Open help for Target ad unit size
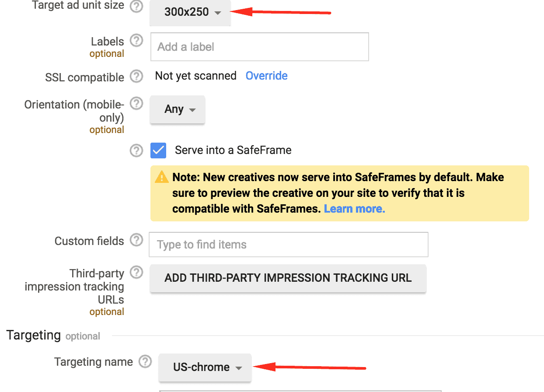The height and width of the screenshot is (392, 544). tap(136, 7)
